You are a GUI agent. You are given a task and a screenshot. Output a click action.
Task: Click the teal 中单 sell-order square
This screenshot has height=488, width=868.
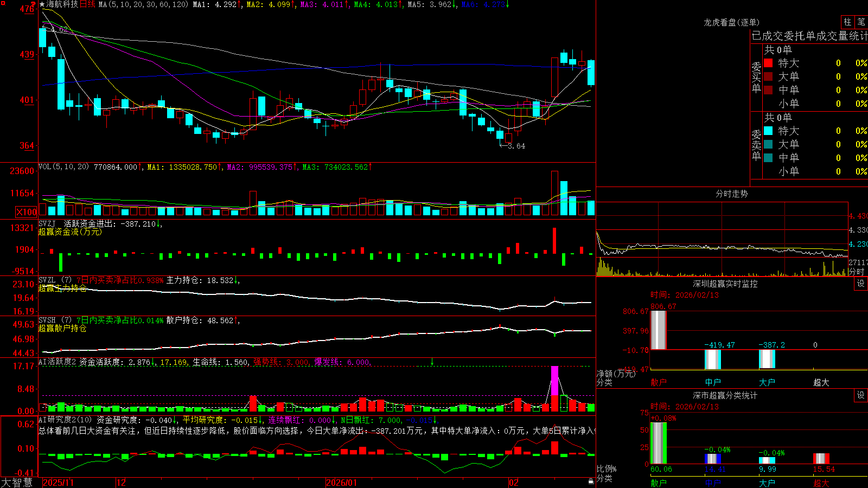pos(768,158)
